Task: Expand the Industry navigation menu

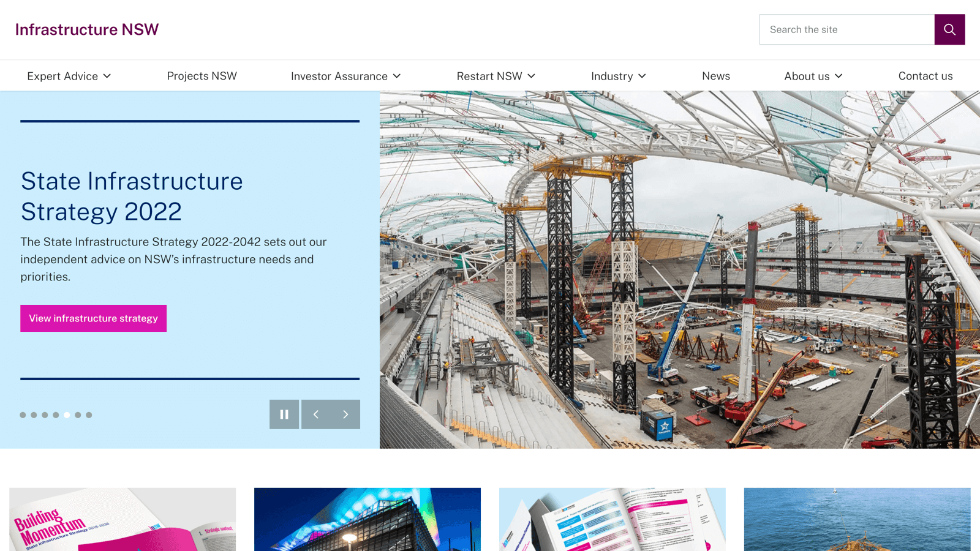Action: click(x=618, y=76)
